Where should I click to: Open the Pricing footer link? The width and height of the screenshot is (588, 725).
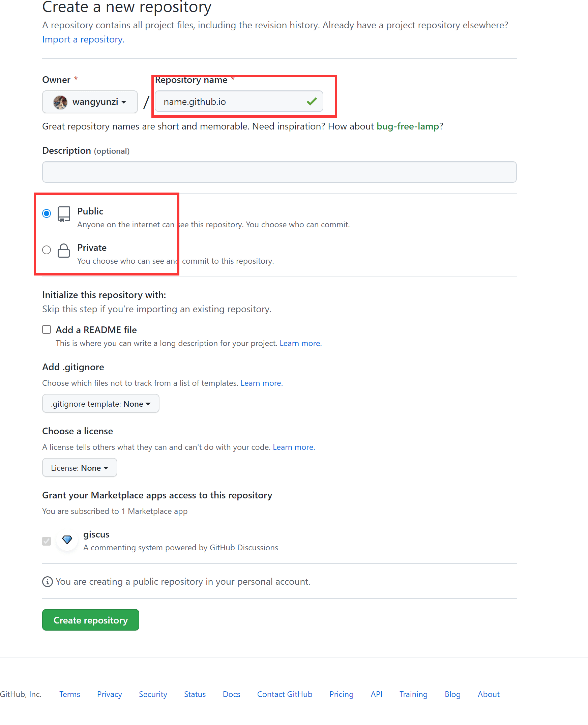point(341,694)
